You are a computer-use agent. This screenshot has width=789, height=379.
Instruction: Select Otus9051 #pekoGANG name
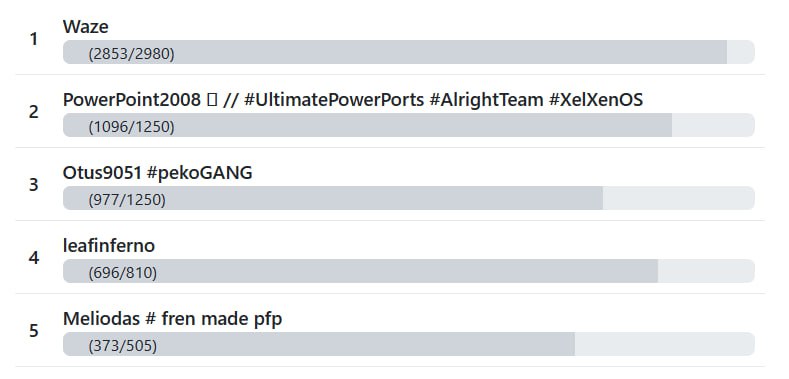[x=157, y=173]
